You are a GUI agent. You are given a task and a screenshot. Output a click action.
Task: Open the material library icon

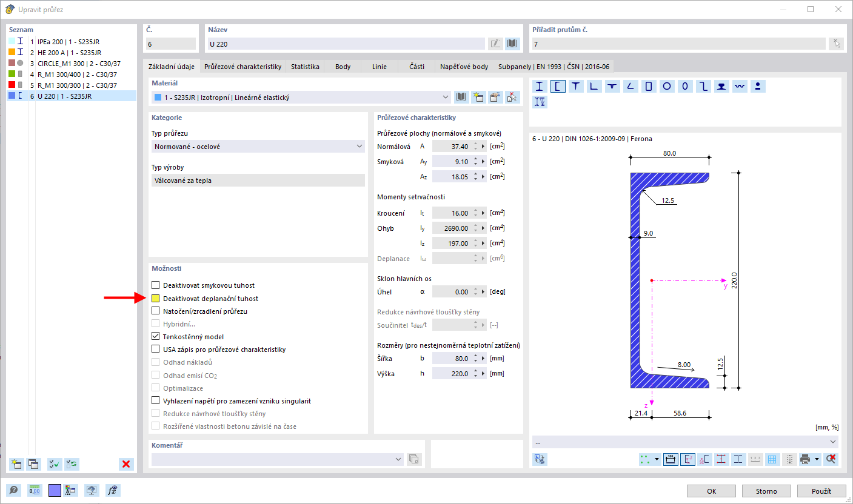[x=461, y=97]
